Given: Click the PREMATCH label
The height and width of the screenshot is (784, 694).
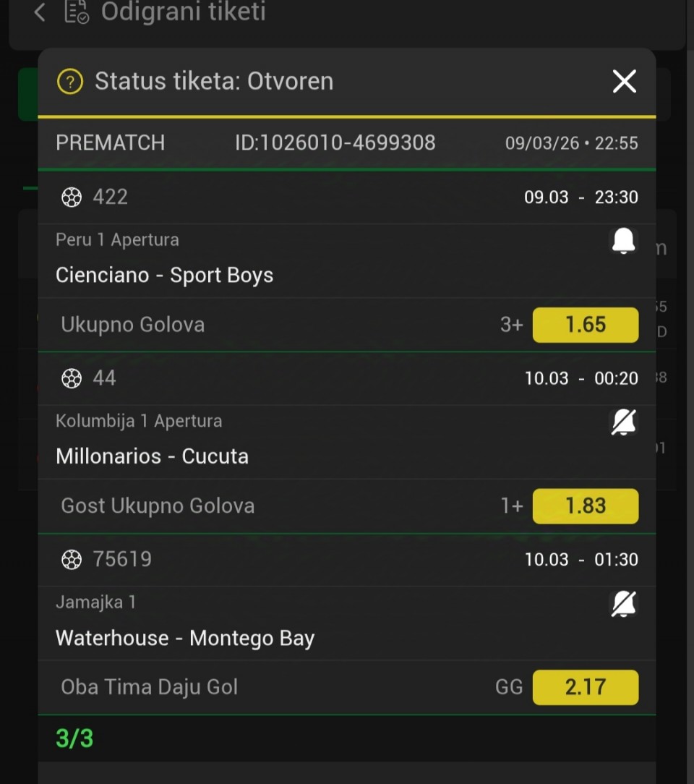Looking at the screenshot, I should (111, 142).
